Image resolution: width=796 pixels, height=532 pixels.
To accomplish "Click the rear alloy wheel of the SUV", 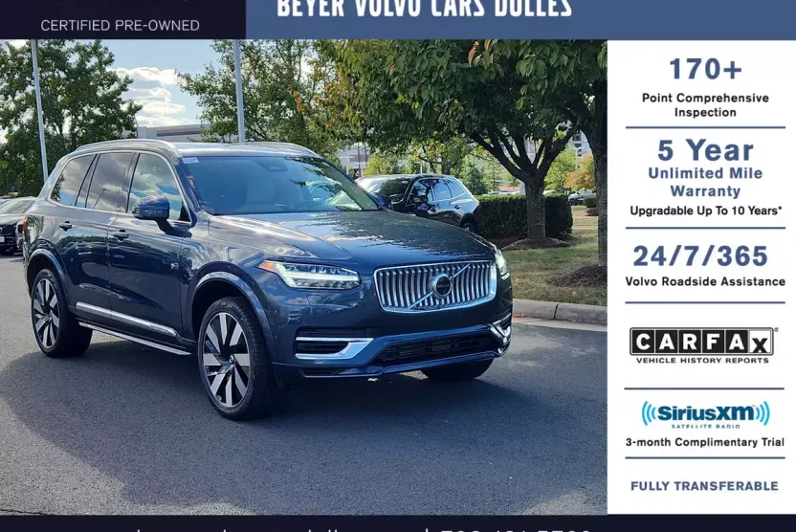I will (47, 313).
